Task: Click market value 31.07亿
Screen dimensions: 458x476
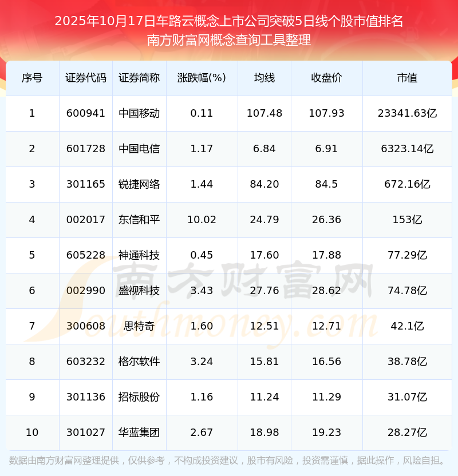Action: [x=407, y=398]
